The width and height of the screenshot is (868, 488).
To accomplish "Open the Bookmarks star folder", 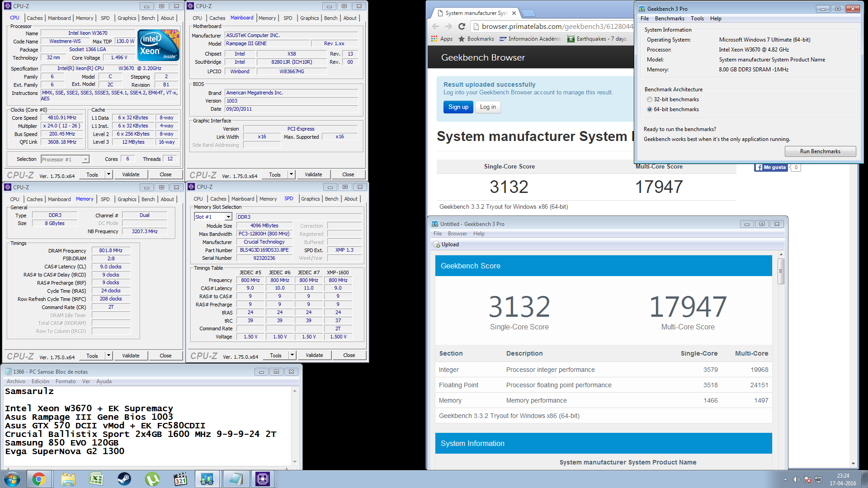I will coord(476,39).
